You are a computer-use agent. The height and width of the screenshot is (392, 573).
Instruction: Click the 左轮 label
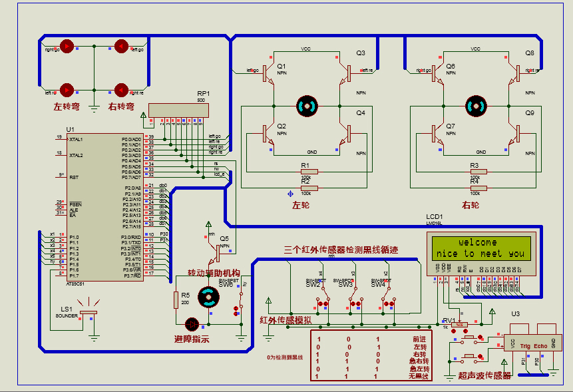pyautogui.click(x=301, y=205)
